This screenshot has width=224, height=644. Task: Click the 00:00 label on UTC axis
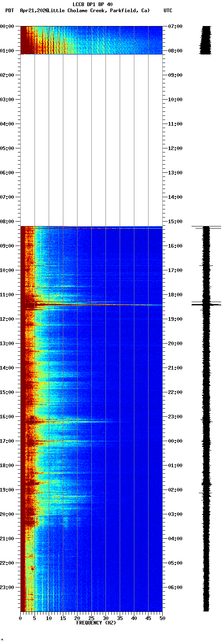click(175, 441)
